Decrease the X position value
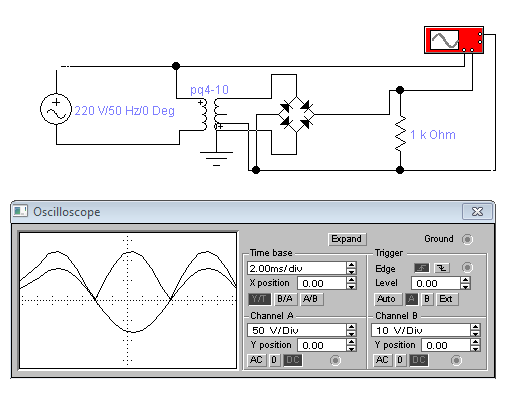The image size is (522, 400). pyautogui.click(x=351, y=286)
